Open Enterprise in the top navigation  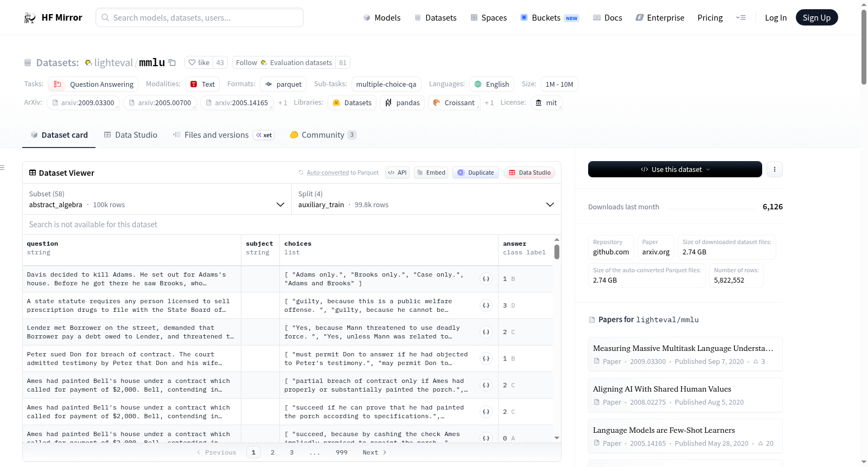click(660, 17)
